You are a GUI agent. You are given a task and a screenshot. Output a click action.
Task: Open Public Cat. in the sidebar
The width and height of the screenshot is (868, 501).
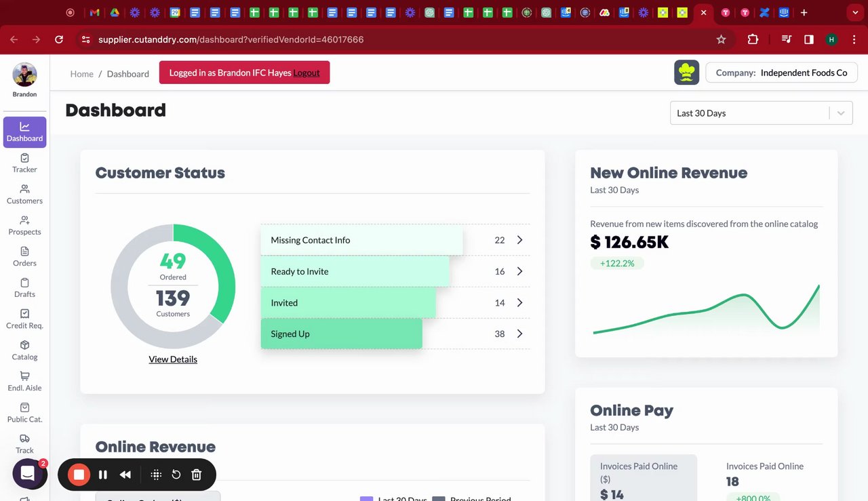[24, 412]
